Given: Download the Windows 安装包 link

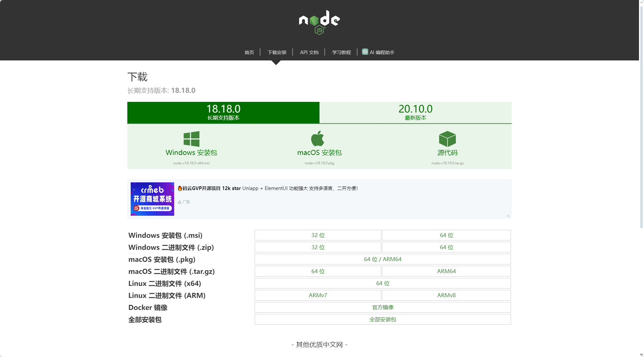Looking at the screenshot, I should [x=191, y=153].
